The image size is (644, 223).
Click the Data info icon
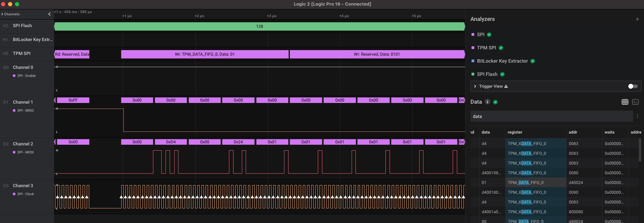tap(487, 102)
